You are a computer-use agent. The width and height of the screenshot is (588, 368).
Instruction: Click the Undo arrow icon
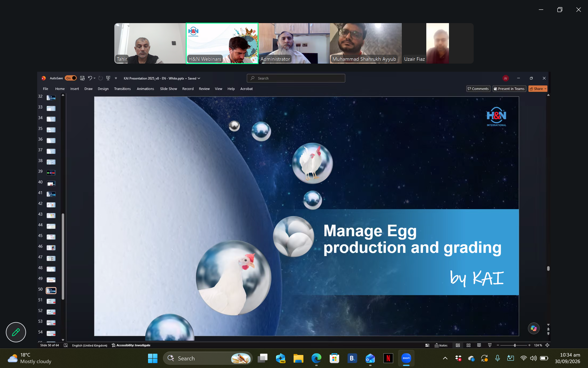90,78
